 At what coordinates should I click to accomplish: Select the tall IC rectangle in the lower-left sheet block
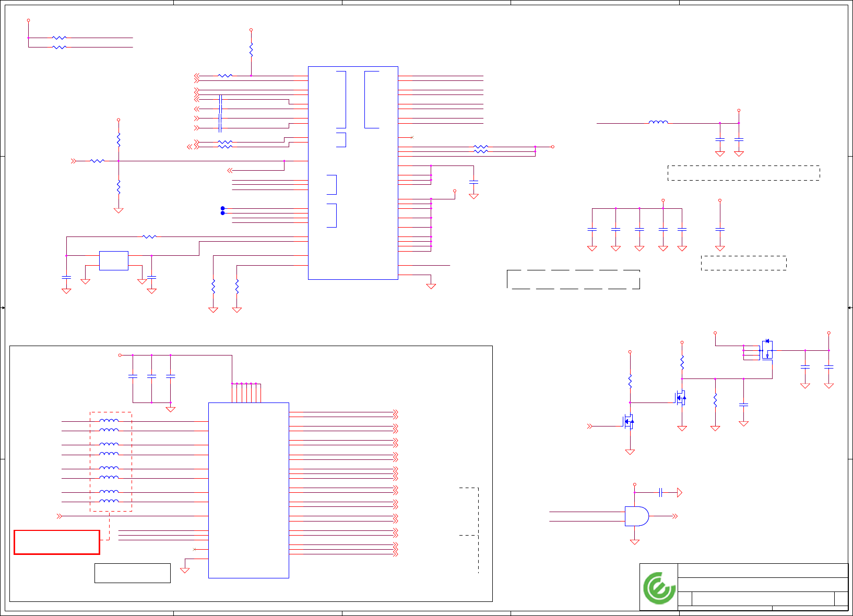(x=248, y=490)
